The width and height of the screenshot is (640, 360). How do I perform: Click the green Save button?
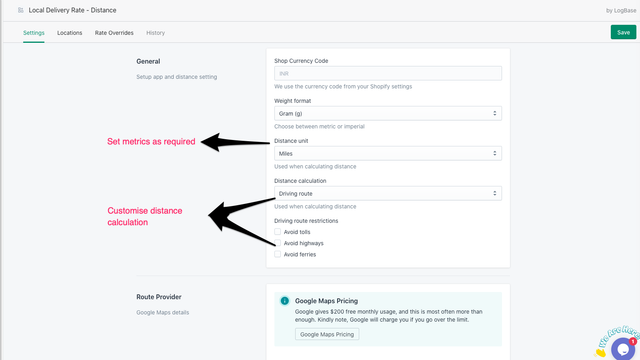pyautogui.click(x=623, y=32)
